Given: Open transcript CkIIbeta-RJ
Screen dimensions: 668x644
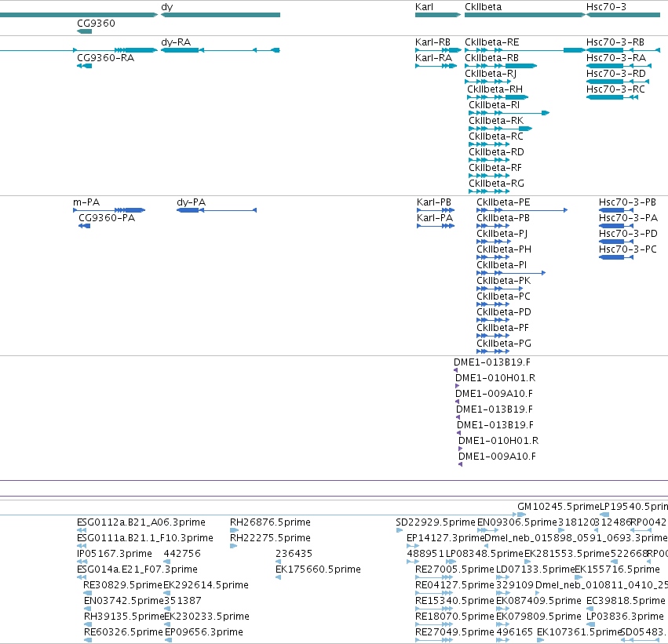Looking at the screenshot, I should pyautogui.click(x=491, y=74).
